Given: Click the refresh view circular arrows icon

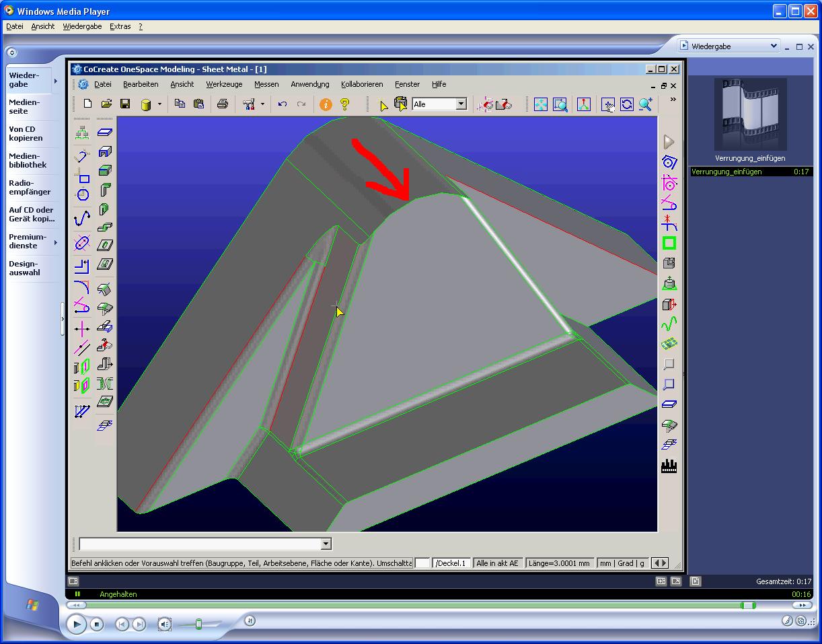Looking at the screenshot, I should 627,104.
